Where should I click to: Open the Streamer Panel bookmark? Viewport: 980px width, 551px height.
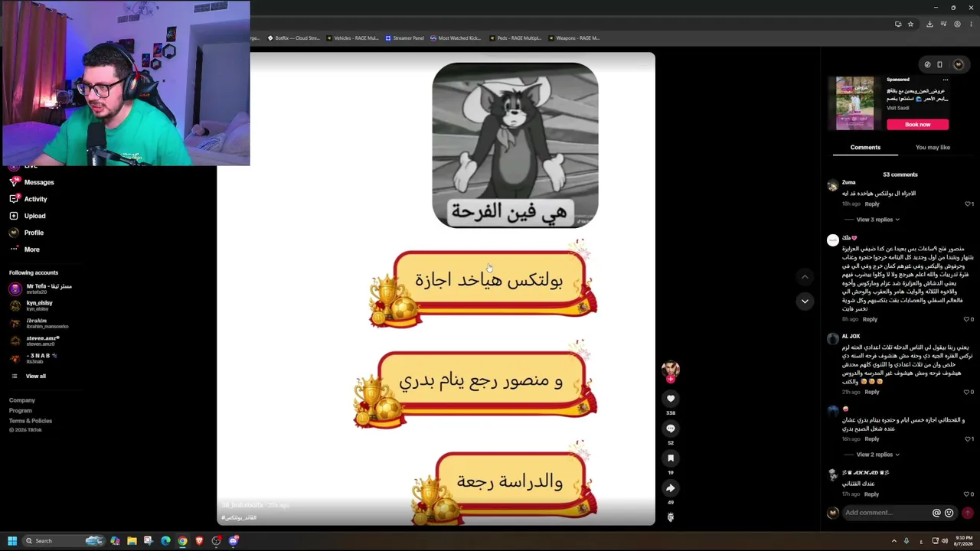pyautogui.click(x=405, y=38)
